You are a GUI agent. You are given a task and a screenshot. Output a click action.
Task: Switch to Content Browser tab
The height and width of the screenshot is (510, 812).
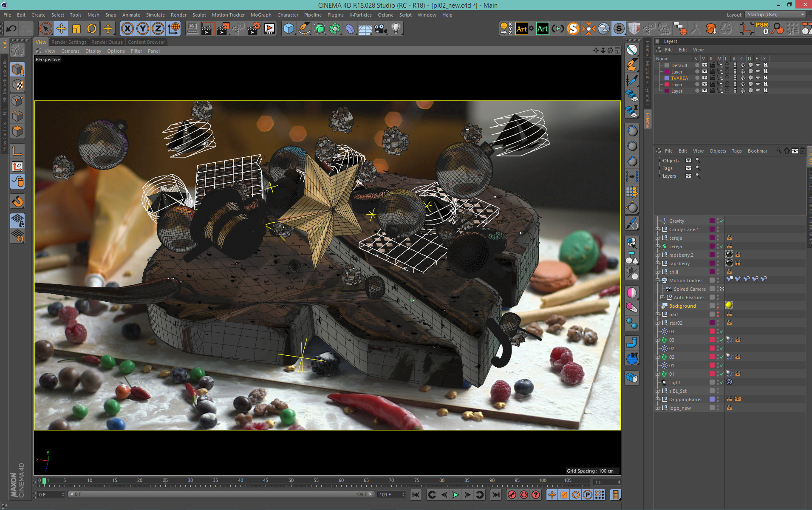pos(146,42)
